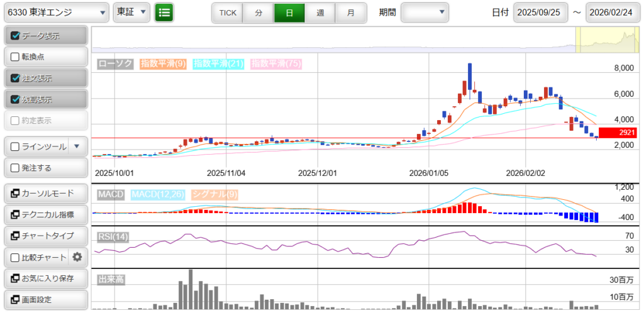The image size is (644, 313).
Task: Enable the 発注する checkbox
Action: tap(16, 168)
